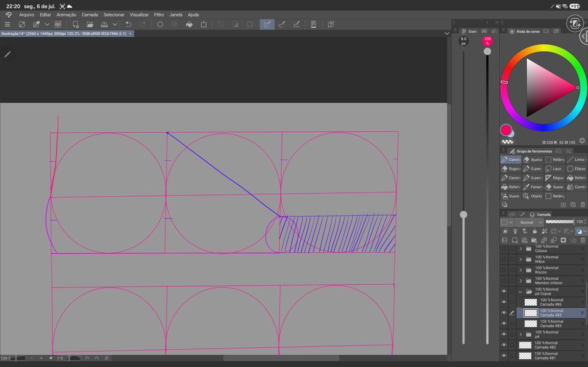Screen dimensions: 588x367
Task: Click the Undo arrow in toolbar
Action: (x=128, y=24)
